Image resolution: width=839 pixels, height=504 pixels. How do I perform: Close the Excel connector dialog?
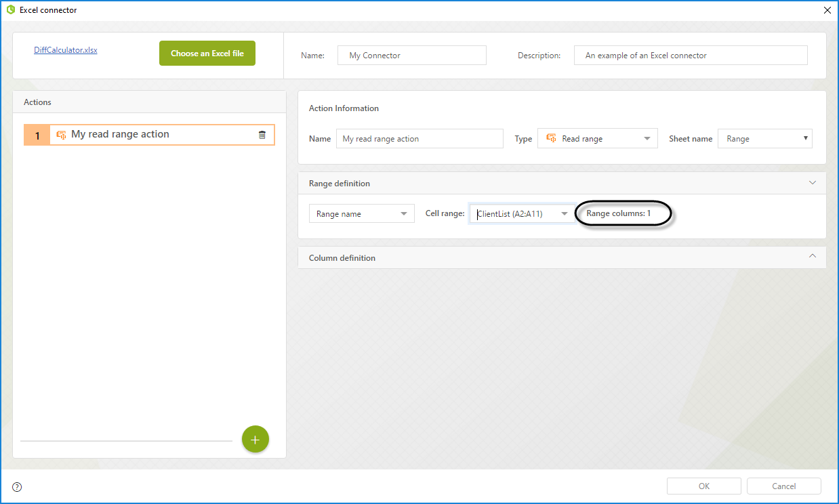(826, 10)
